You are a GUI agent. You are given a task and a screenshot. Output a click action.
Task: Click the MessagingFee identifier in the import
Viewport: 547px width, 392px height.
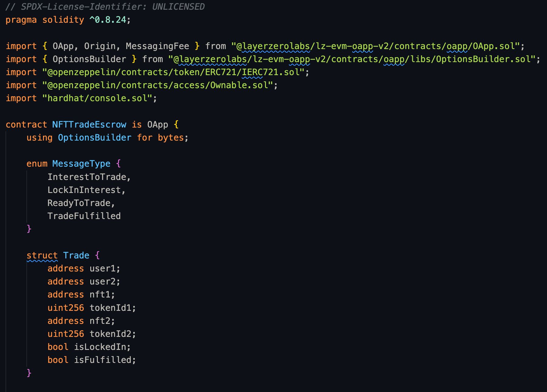pos(157,46)
